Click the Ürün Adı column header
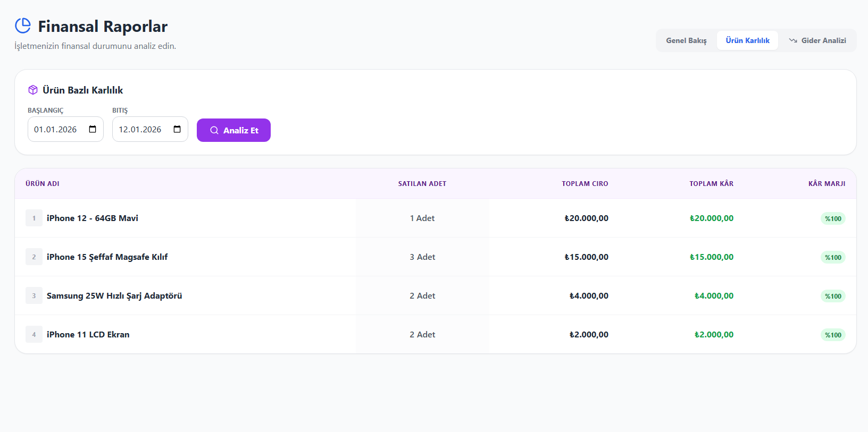This screenshot has height=432, width=868. (x=43, y=183)
